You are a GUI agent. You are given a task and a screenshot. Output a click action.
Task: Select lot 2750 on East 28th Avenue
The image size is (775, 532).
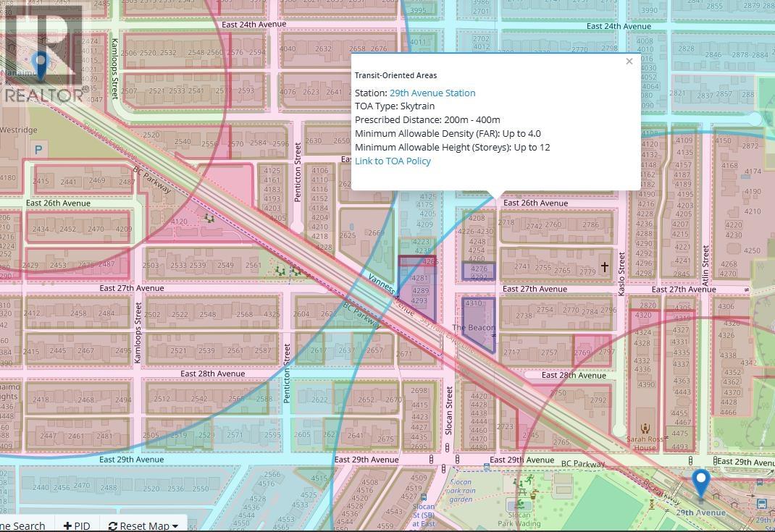558,393
